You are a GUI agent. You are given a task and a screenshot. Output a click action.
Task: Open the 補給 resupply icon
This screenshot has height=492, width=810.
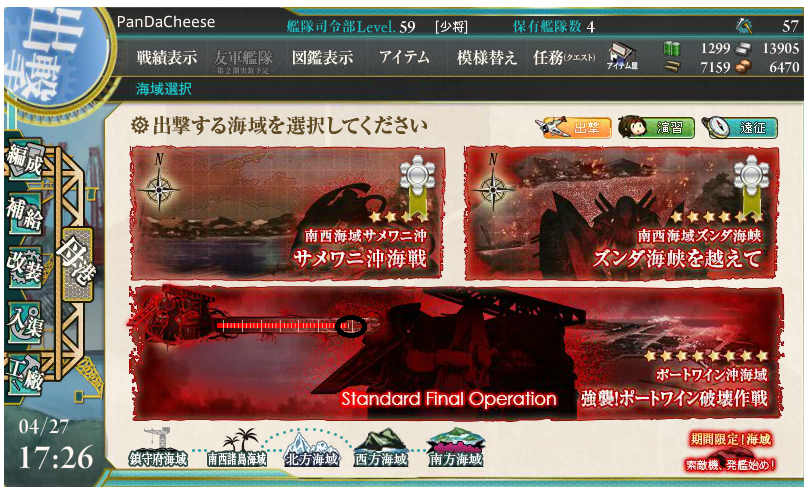[24, 213]
